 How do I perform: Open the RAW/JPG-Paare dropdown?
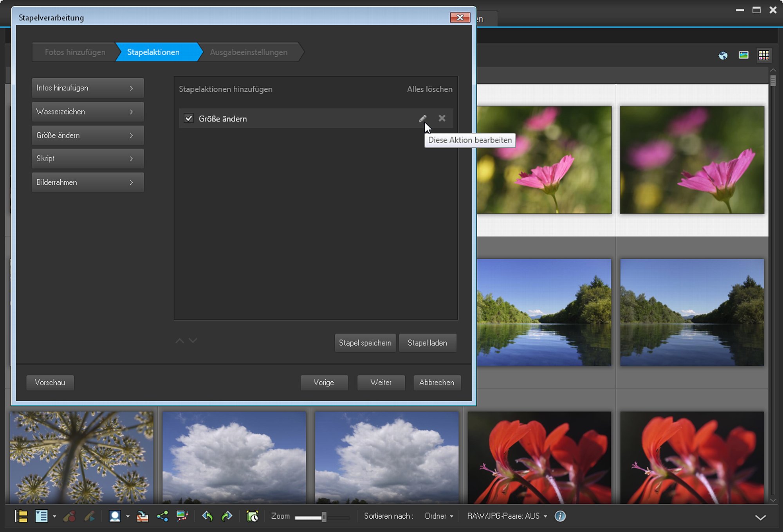coord(507,516)
